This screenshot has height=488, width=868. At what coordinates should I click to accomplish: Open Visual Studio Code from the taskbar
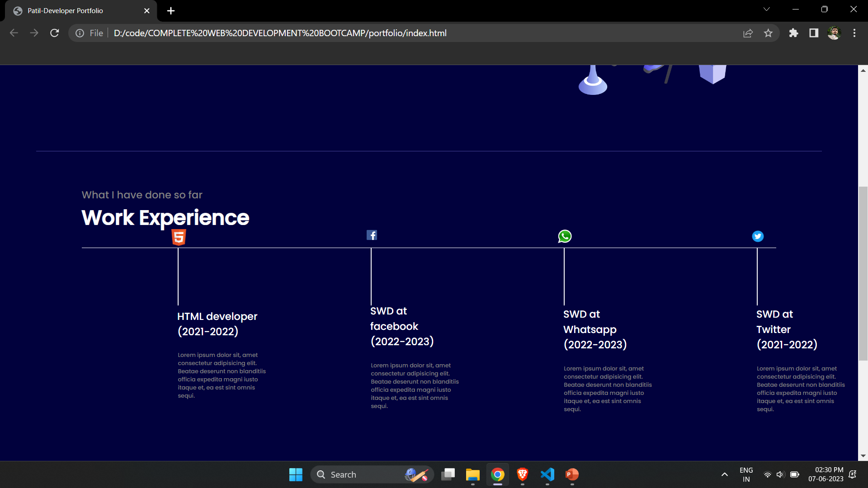click(547, 474)
